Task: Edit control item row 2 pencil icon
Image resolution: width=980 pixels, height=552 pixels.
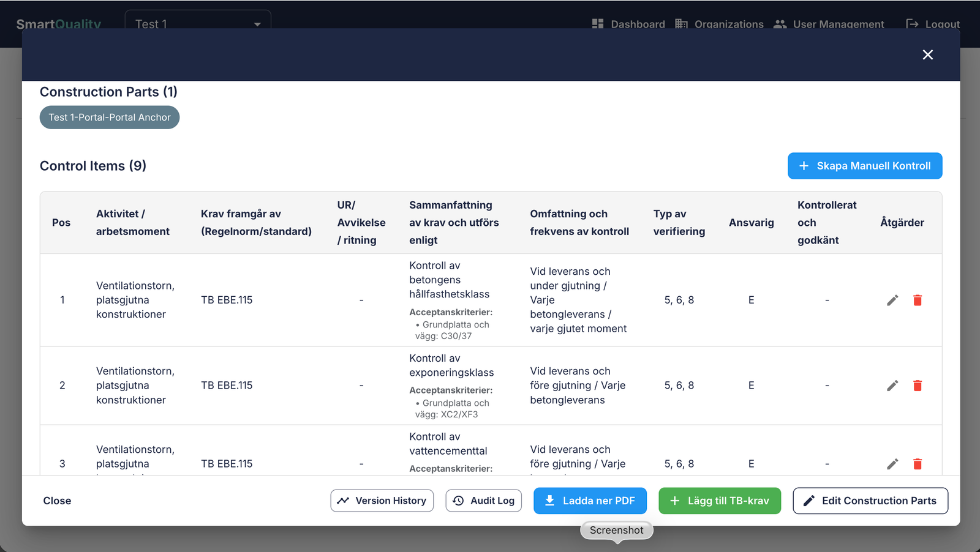Action: [x=892, y=386]
